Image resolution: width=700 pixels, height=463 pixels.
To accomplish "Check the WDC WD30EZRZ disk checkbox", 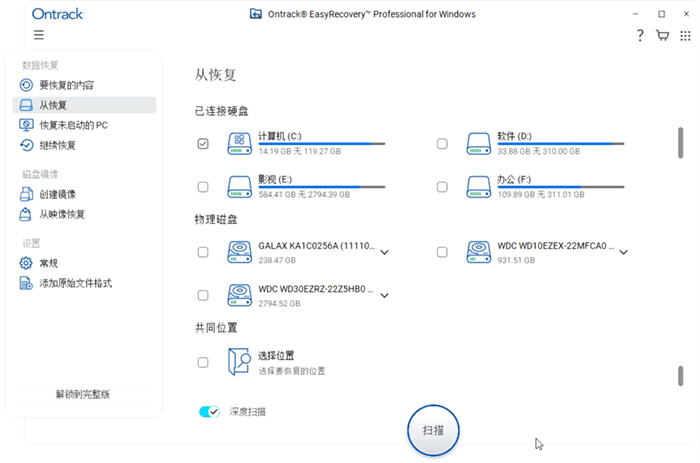I will click(x=203, y=295).
